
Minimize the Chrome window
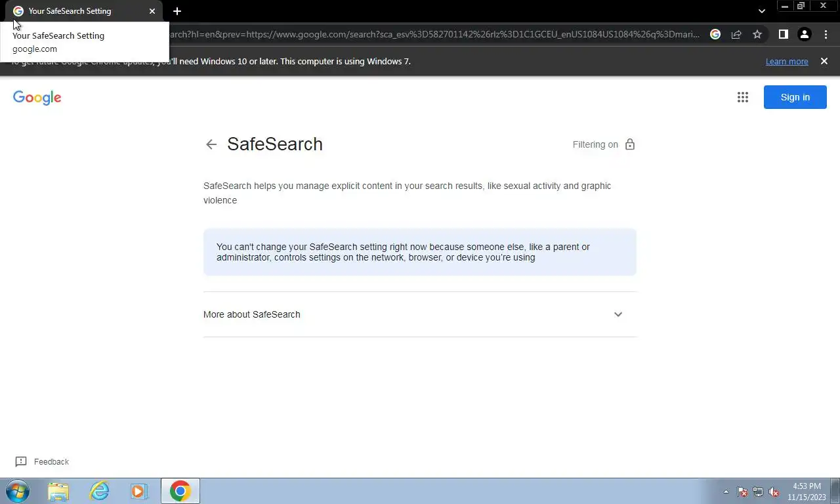pos(785,6)
